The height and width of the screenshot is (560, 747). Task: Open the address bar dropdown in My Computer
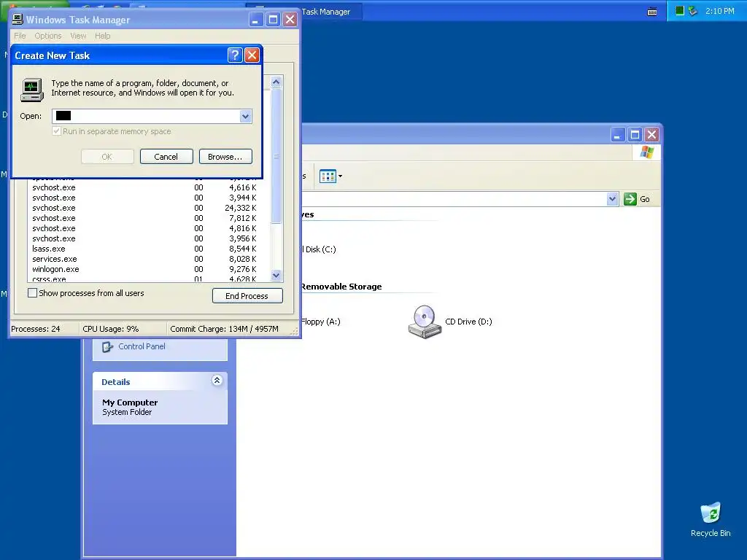(x=612, y=199)
